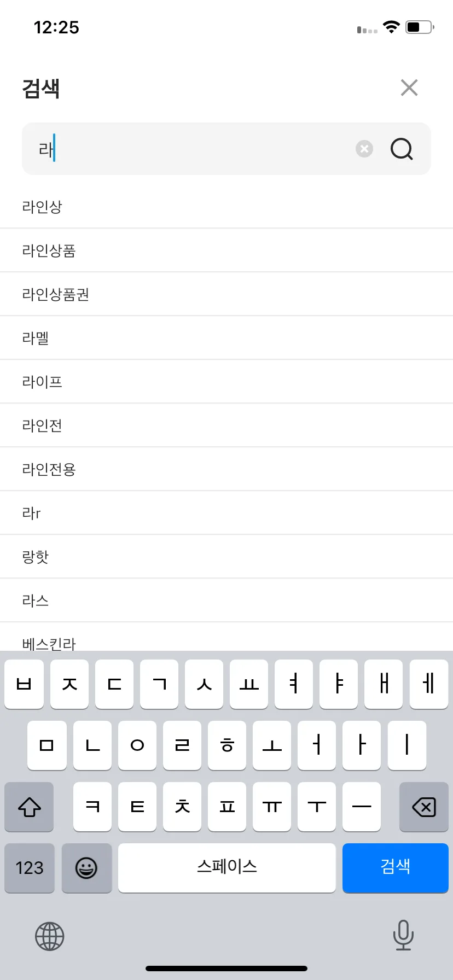
Task: Start dictation with the microphone icon
Action: tap(403, 935)
